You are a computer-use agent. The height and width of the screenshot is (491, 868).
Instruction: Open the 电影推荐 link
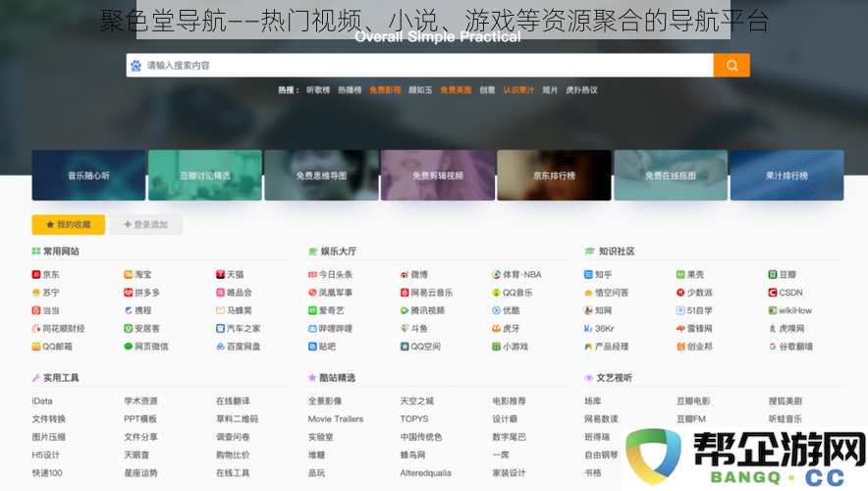pos(510,402)
